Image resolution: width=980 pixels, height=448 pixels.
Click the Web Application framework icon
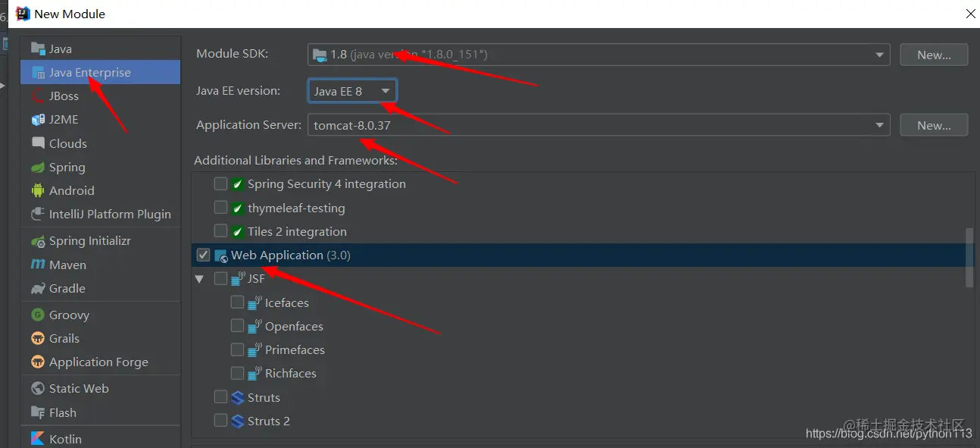[x=221, y=255]
